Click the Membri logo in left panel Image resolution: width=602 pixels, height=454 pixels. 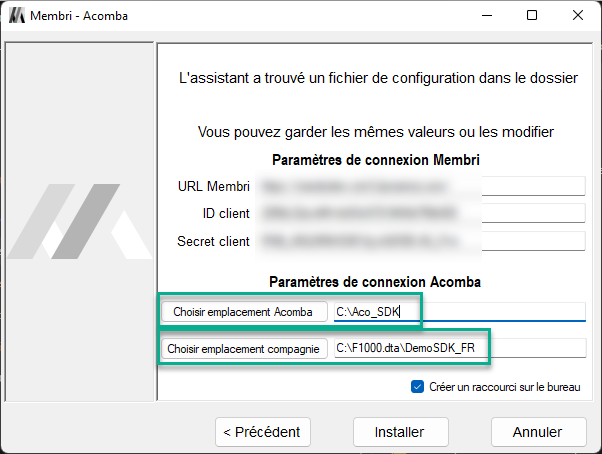[78, 222]
